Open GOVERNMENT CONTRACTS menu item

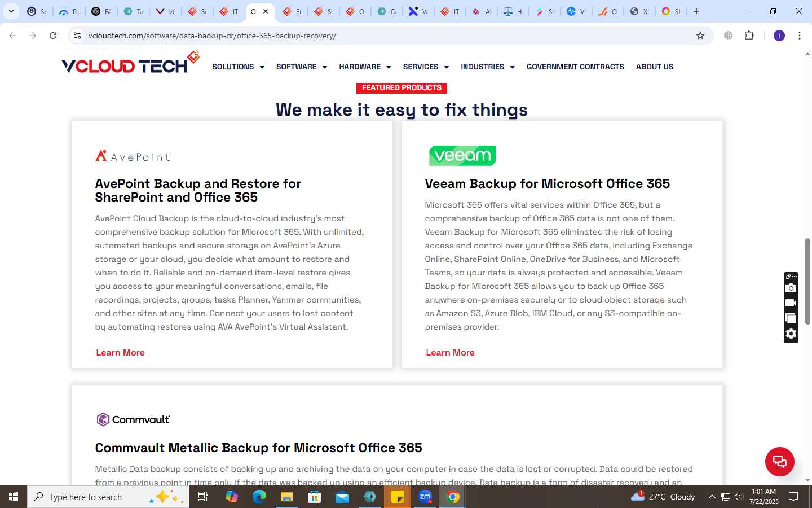575,67
